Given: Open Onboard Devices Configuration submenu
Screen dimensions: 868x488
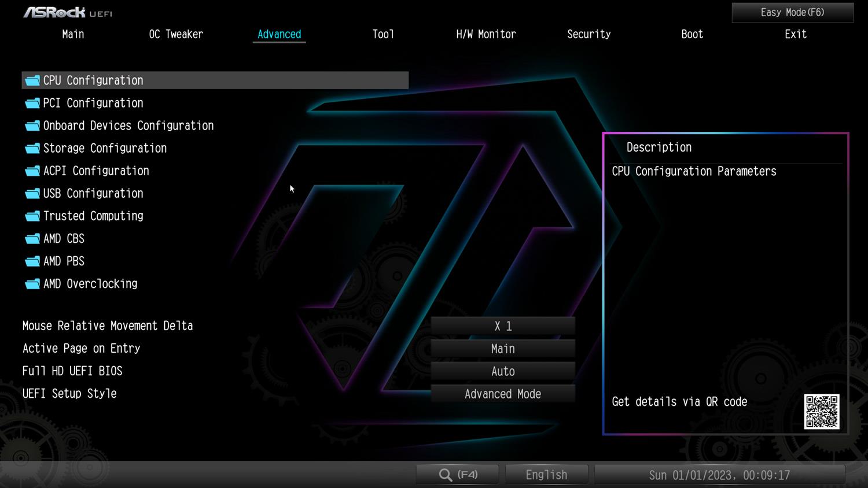Looking at the screenshot, I should pos(128,125).
